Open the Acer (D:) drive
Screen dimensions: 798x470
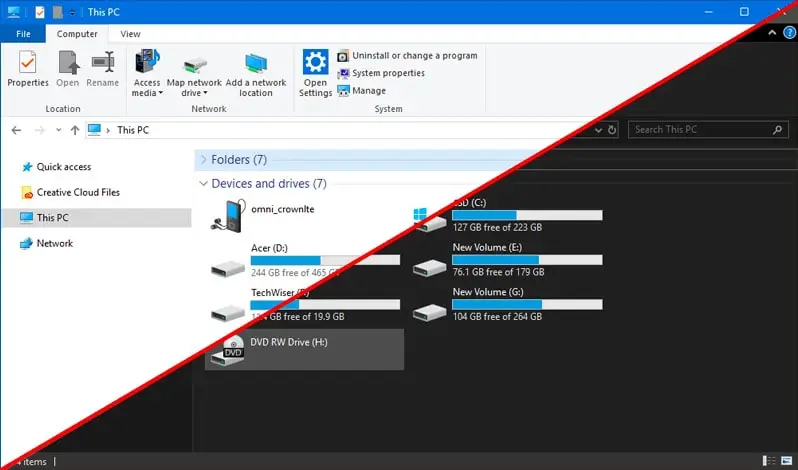pyautogui.click(x=228, y=264)
